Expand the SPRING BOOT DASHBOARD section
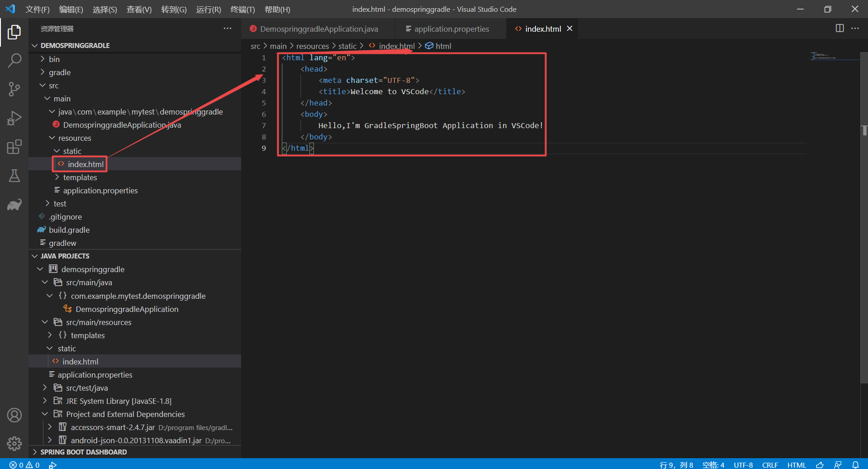Image resolution: width=868 pixels, height=469 pixels. pos(135,452)
